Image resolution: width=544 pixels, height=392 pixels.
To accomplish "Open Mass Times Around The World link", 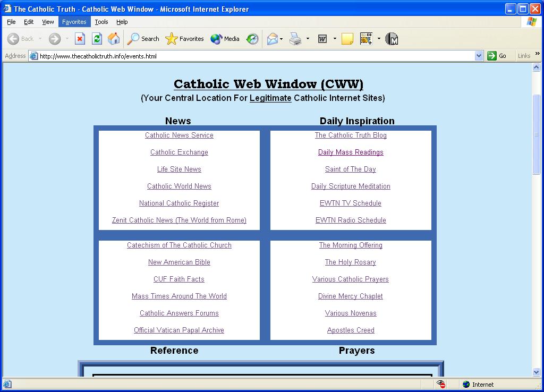I will 179,296.
